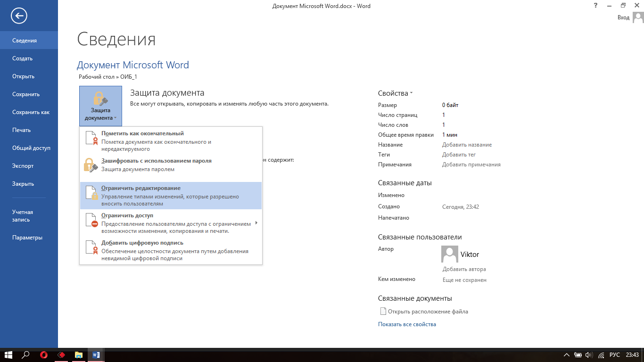This screenshot has width=644, height=362.
Task: Click Добавить автора field
Action: [x=464, y=269]
